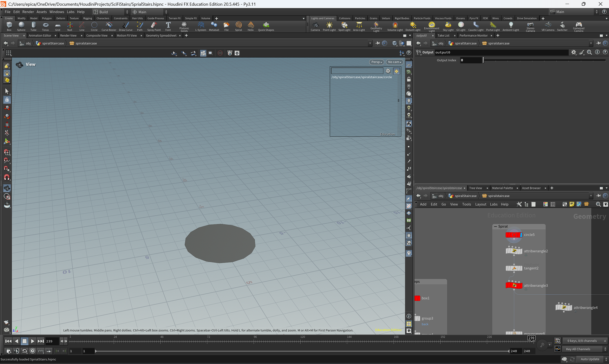Choose the Platonic Solids tool
The height and width of the screenshot is (364, 609).
click(x=184, y=27)
